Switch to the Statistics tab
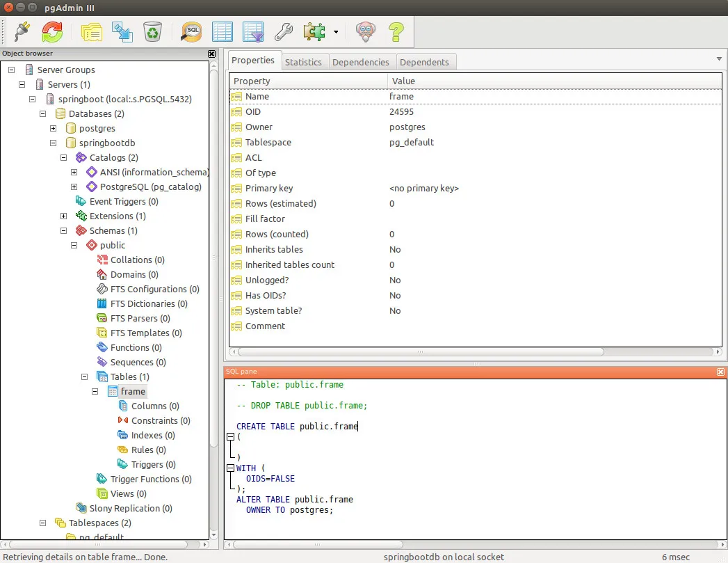This screenshot has width=728, height=563. click(303, 62)
